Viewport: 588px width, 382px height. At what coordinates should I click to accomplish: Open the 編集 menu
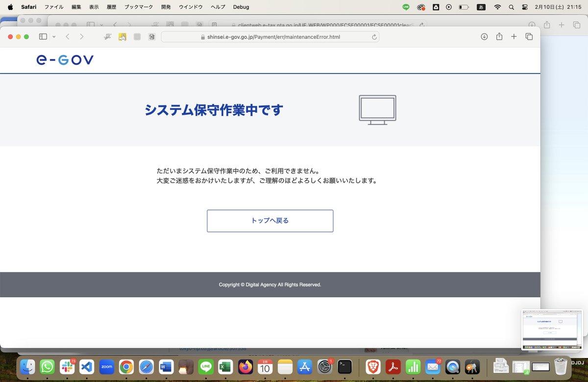(x=76, y=7)
